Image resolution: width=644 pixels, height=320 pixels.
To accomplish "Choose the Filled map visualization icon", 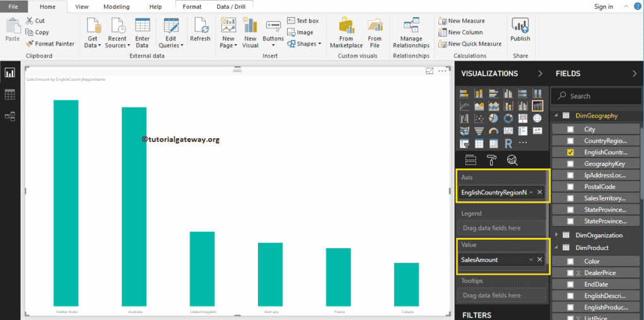I will 464,131.
